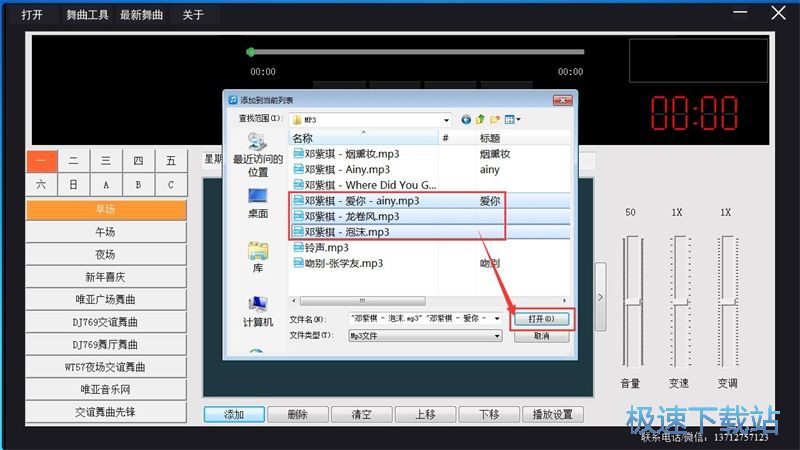Open the view menu icon in dialog
800x450 pixels.
coord(512,119)
